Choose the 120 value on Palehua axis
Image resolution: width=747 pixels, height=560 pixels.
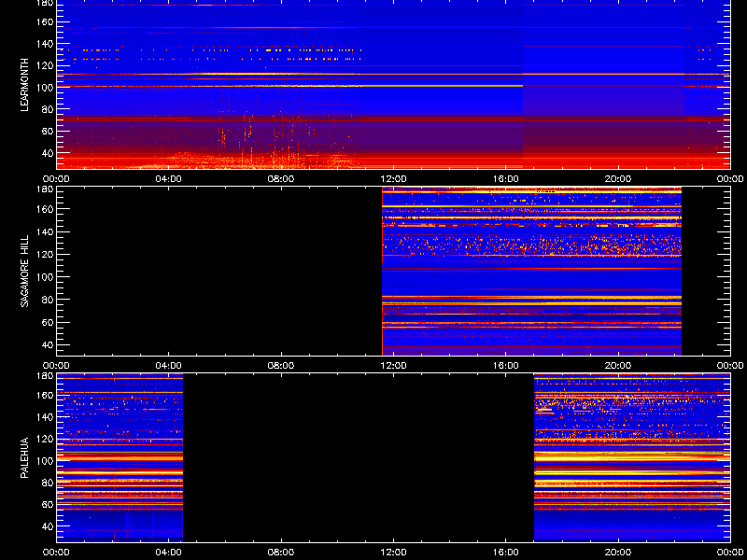[x=44, y=439]
